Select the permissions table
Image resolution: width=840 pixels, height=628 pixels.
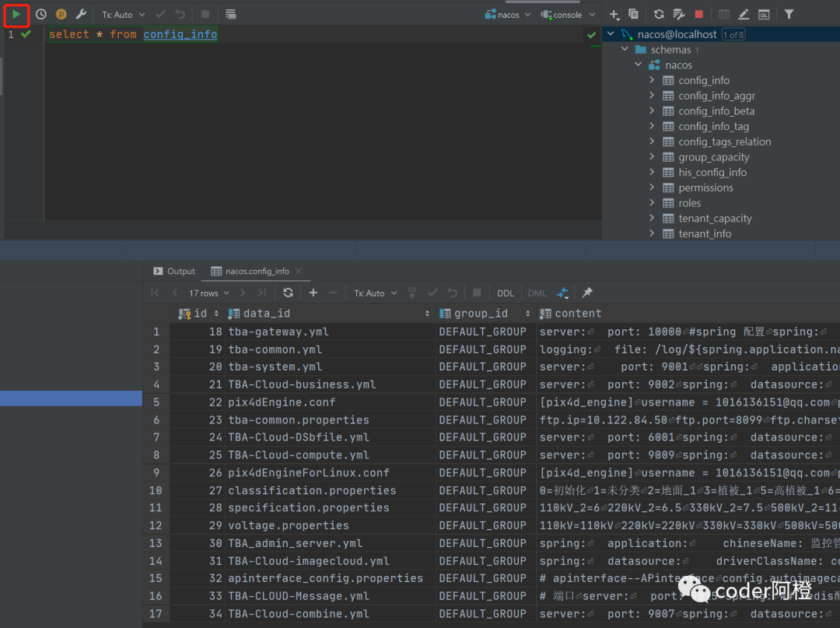[705, 188]
